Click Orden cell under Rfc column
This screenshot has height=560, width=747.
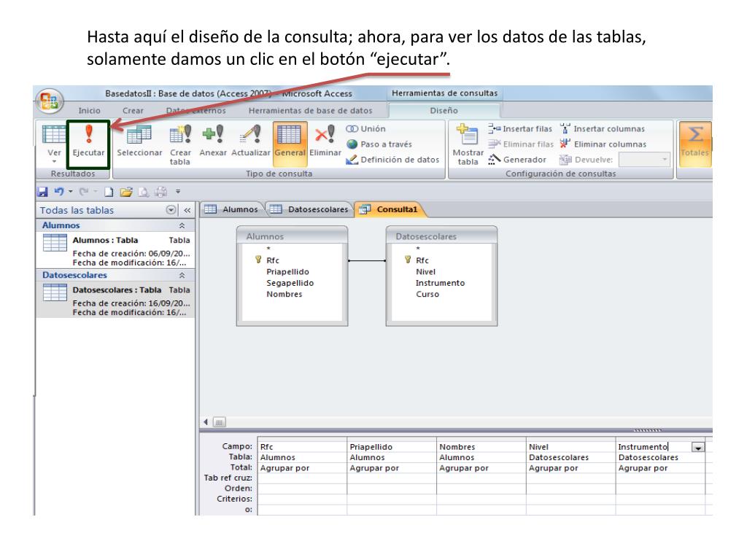point(302,489)
